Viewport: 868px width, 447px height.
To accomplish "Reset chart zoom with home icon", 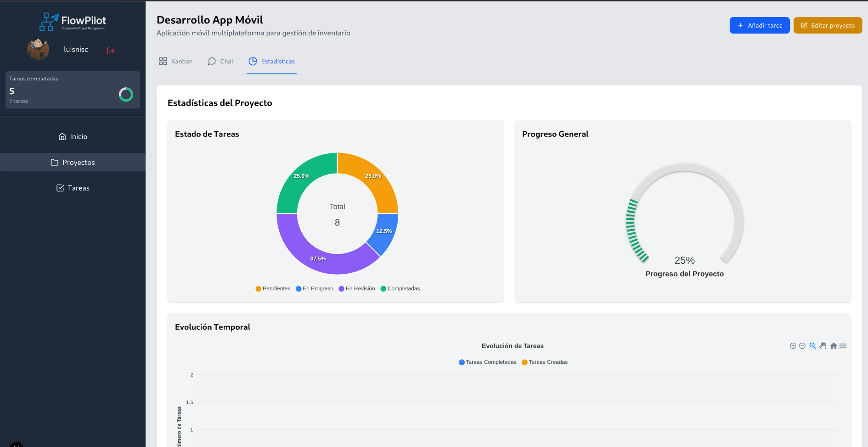I will click(x=833, y=346).
